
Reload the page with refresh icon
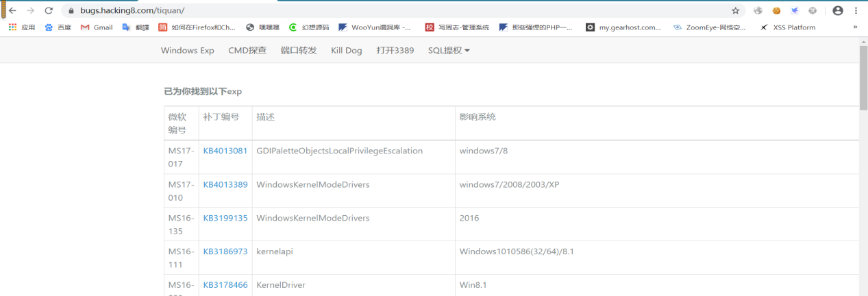[49, 11]
